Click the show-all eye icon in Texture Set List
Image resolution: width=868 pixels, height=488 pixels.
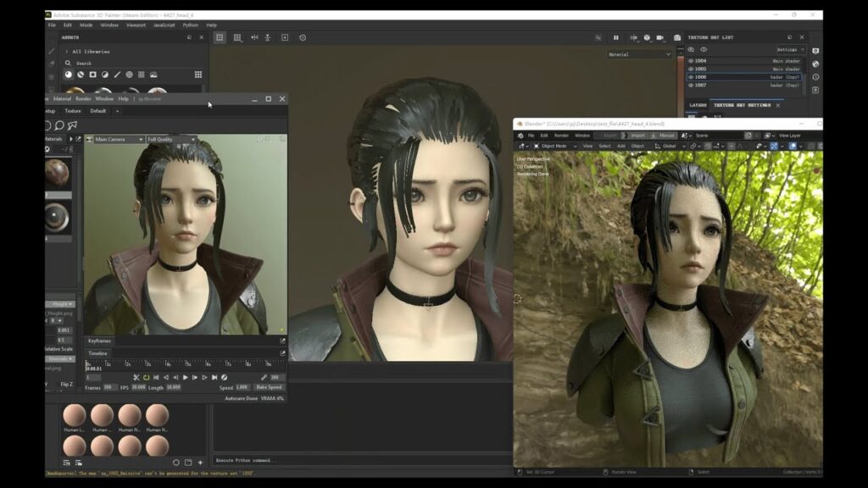704,50
